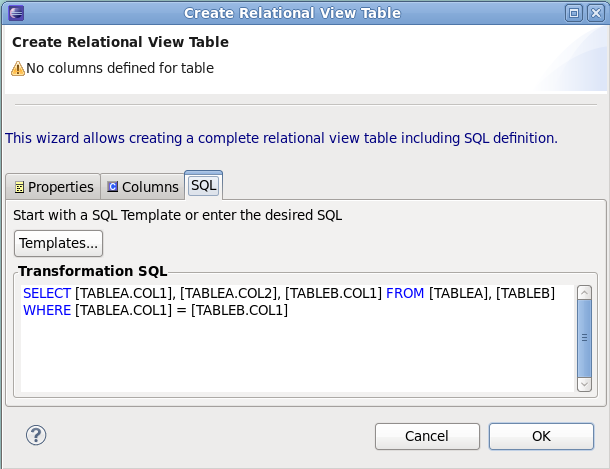The width and height of the screenshot is (610, 469).
Task: Click [TABLEA.COL2] in the SELECT clause
Action: [x=230, y=293]
